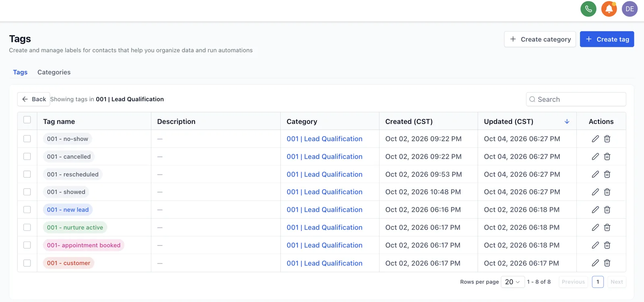Delete the '001 - cancelled' tag
This screenshot has width=644, height=302.
pos(607,157)
